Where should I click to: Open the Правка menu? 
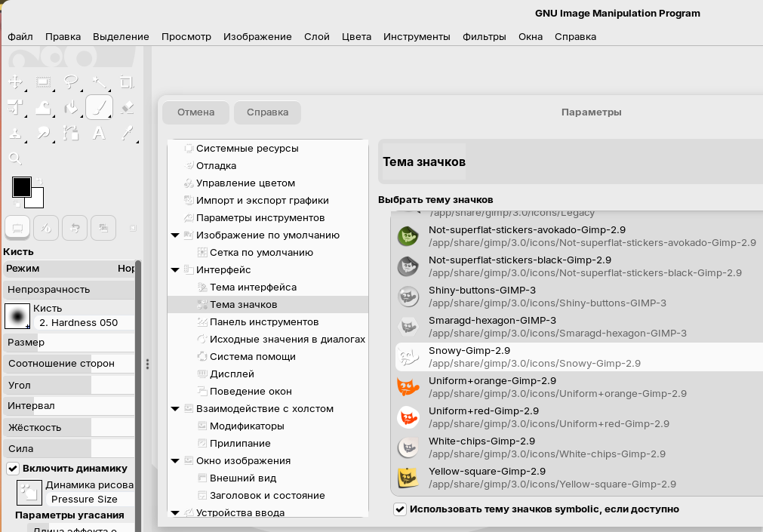63,36
